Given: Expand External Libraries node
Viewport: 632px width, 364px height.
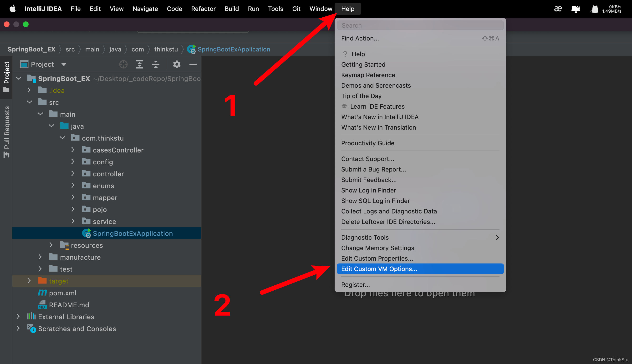Looking at the screenshot, I should pyautogui.click(x=18, y=316).
